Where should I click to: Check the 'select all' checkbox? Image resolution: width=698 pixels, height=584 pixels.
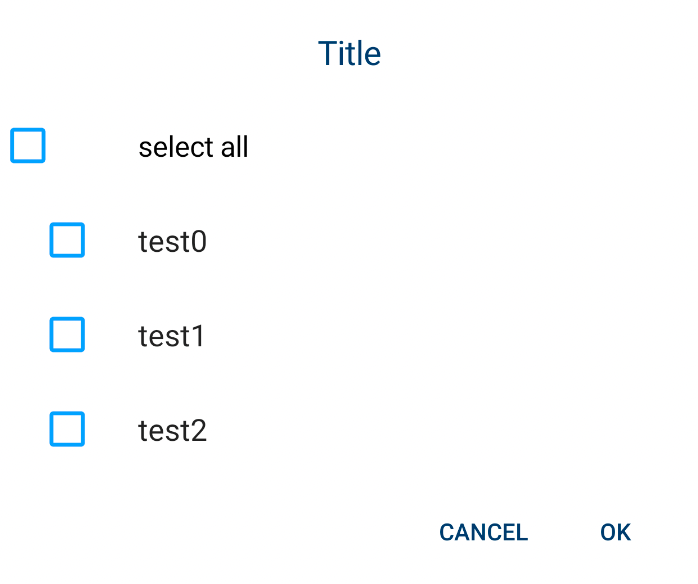tap(28, 146)
